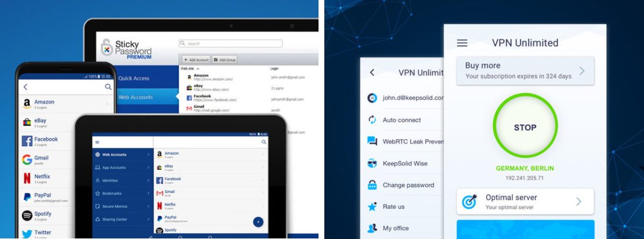Tap the GERMANY, BERLIN location text

(525, 168)
